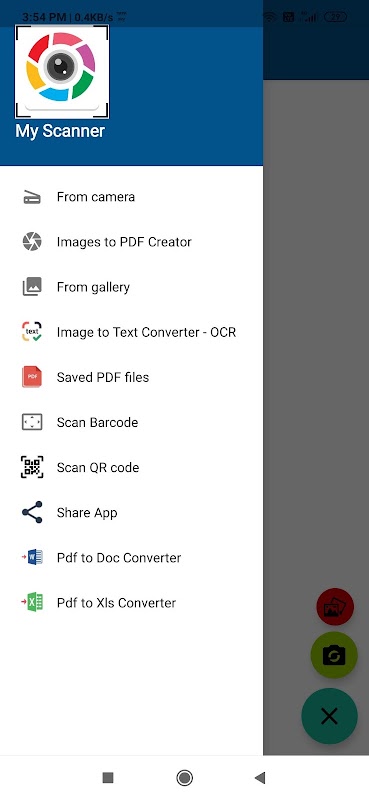Image resolution: width=369 pixels, height=800 pixels.
Task: Select the barcode frame icon
Action: click(x=32, y=422)
